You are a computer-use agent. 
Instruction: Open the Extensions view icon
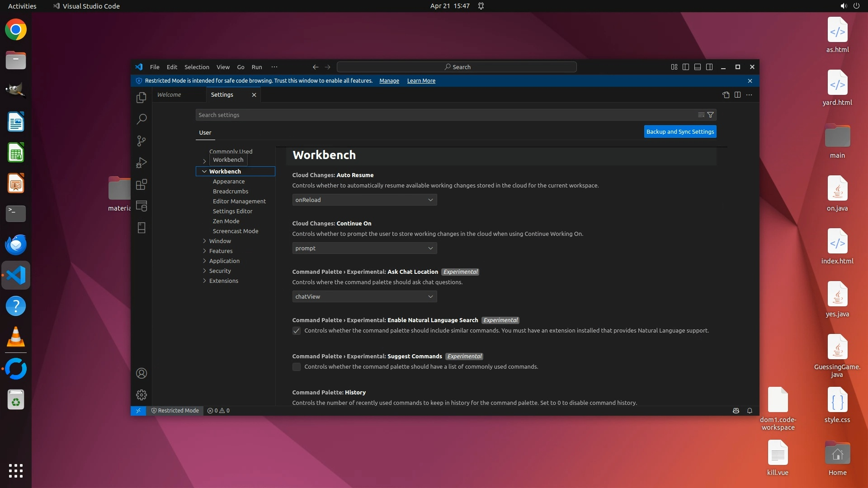click(142, 184)
